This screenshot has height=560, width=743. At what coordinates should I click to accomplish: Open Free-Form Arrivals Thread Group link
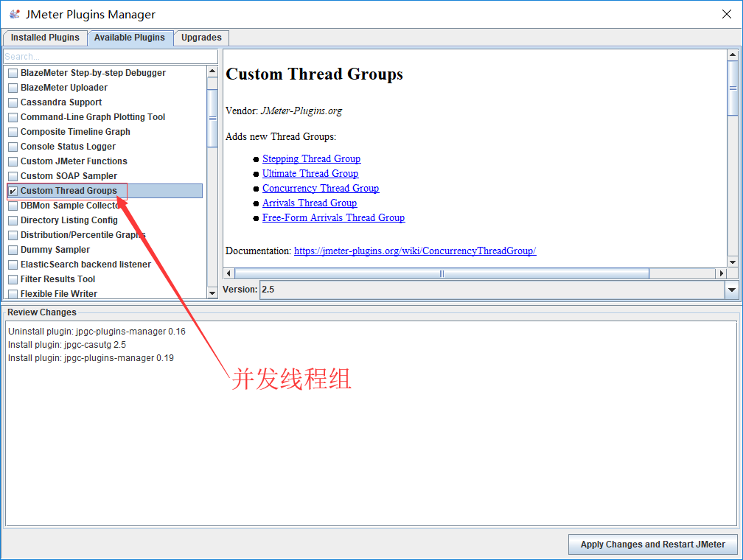(334, 217)
